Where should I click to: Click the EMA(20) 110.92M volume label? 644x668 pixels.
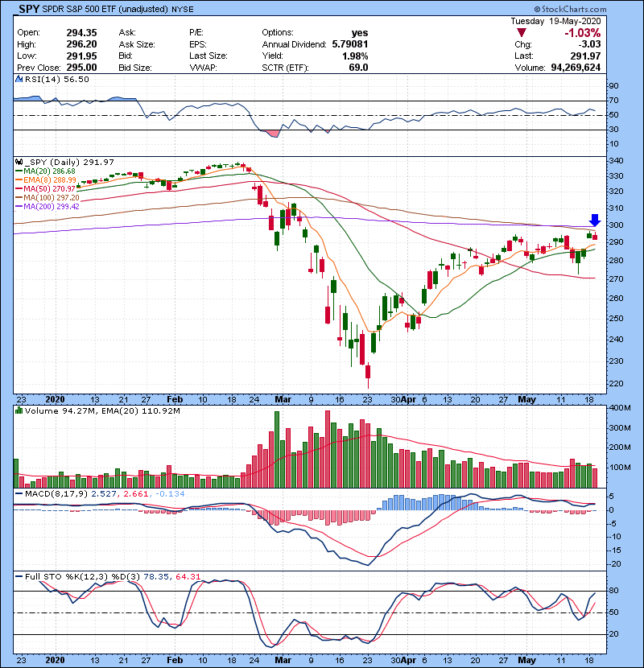pyautogui.click(x=142, y=411)
